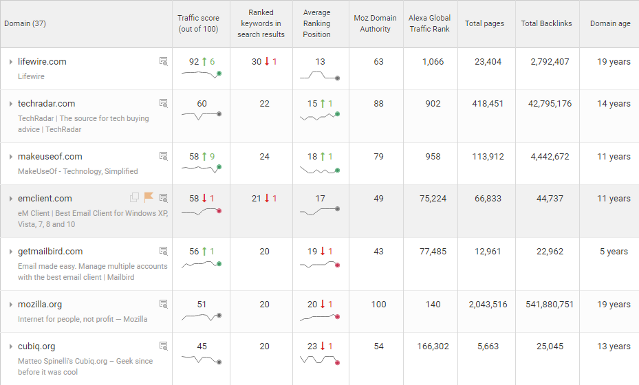Expand the mozilla.org row
Viewport: 639px width, 385px height.
[11, 305]
